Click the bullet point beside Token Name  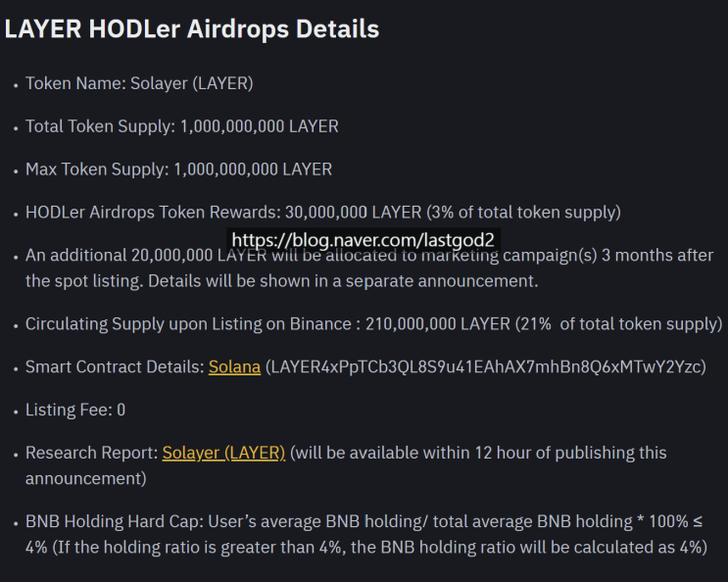(x=15, y=85)
